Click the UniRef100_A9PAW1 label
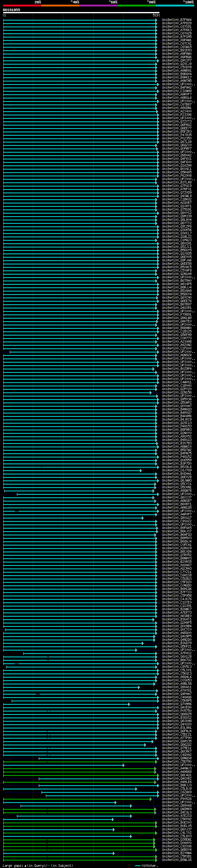197x868 pixels. (x=176, y=40)
